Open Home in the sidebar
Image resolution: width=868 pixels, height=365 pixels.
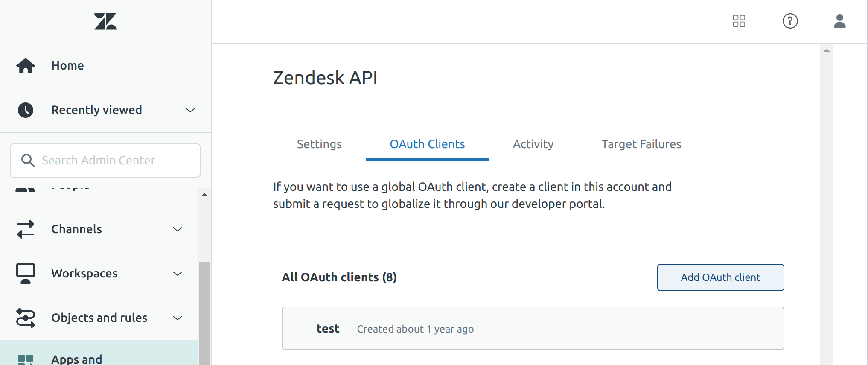coord(67,66)
